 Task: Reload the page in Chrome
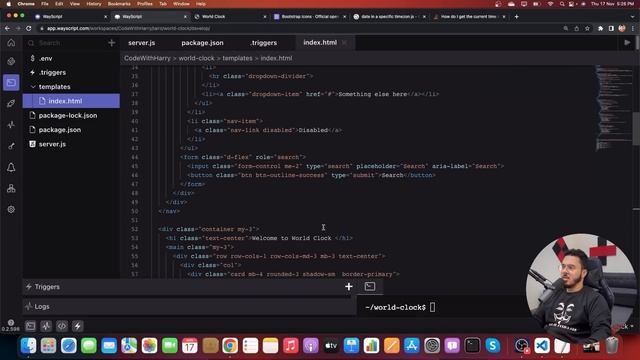click(29, 29)
